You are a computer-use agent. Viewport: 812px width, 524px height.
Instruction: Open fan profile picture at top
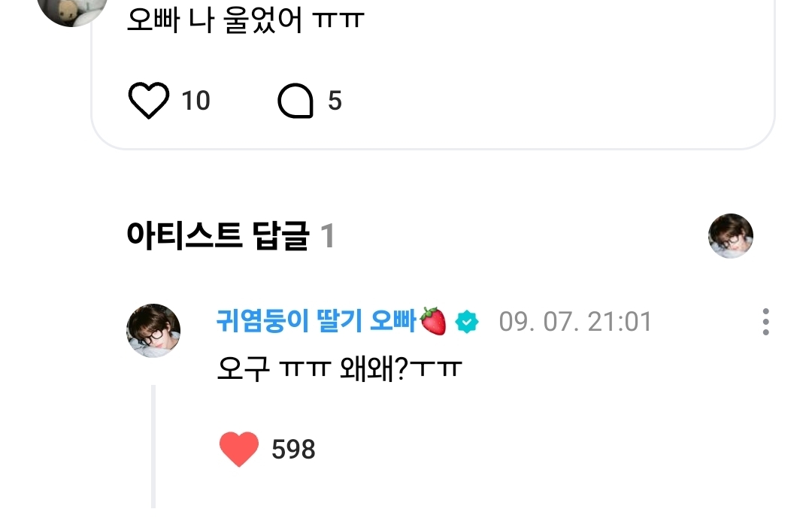coord(72,11)
